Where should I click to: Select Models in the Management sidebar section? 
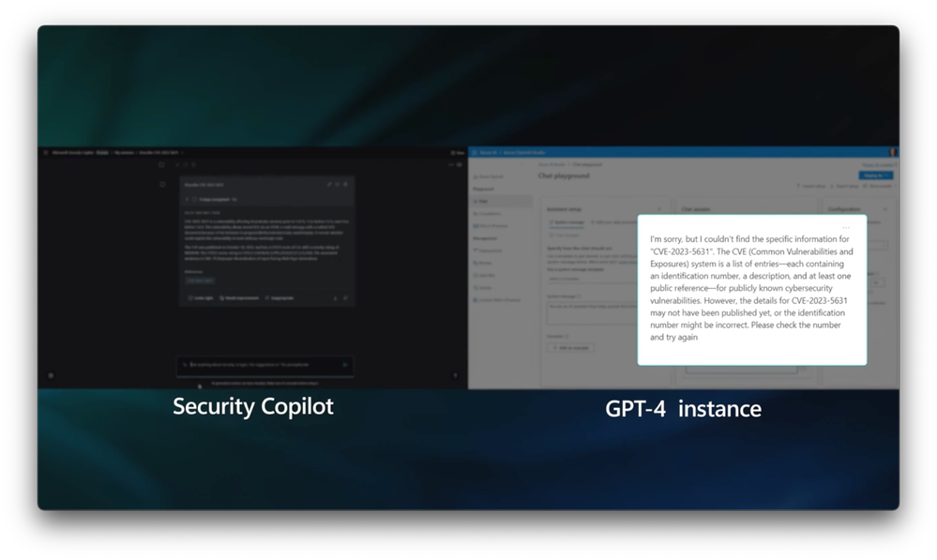484,263
